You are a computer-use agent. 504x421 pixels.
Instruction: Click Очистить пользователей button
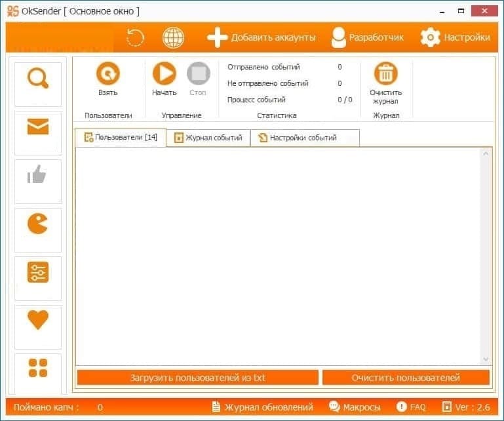(406, 378)
